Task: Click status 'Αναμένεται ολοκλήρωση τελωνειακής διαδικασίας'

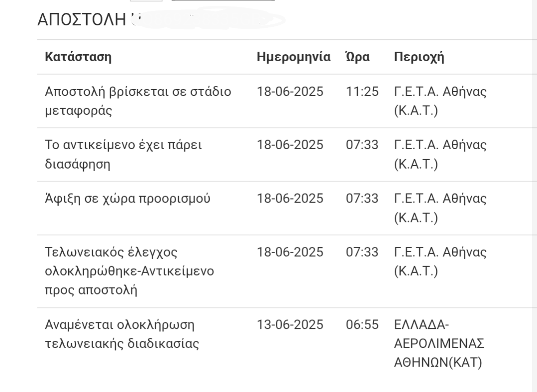Action: pos(122,334)
